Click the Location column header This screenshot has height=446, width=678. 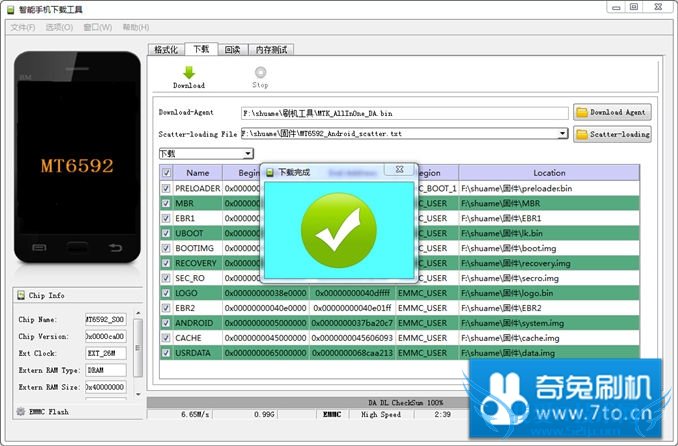coord(549,173)
